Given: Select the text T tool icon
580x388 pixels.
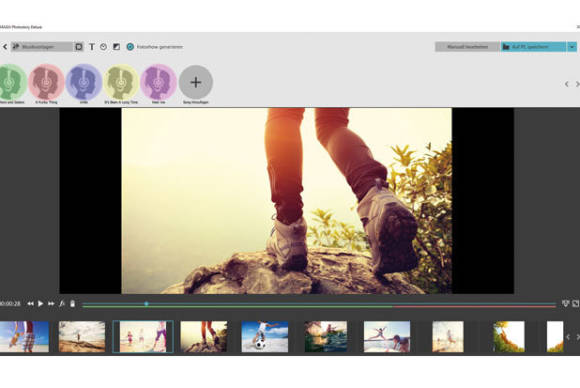Looking at the screenshot, I should pos(92,47).
